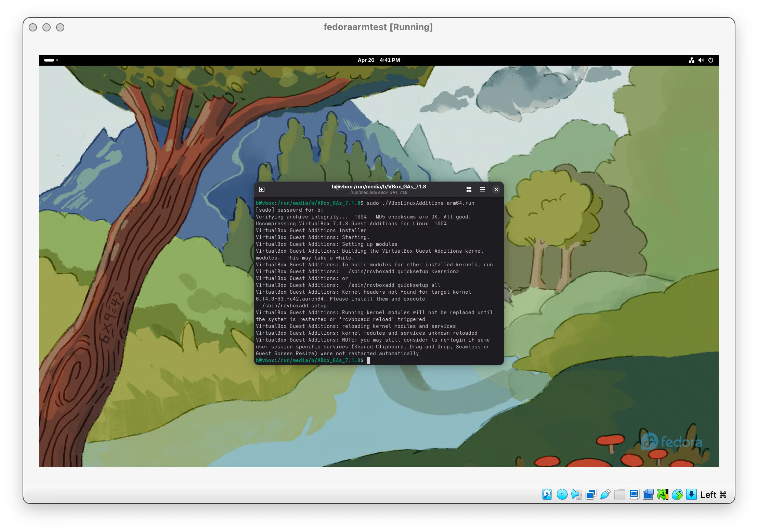
Task: Click the power button icon in top bar
Action: (711, 60)
